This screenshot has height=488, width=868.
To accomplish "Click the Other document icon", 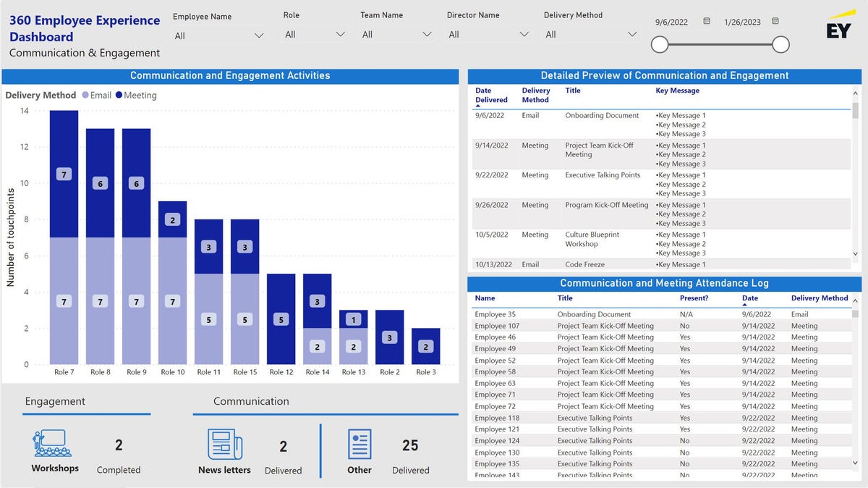I will [359, 444].
